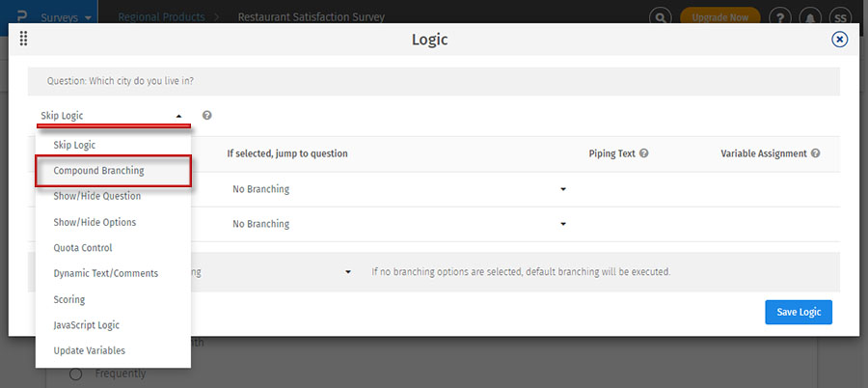Open the search icon in top bar
The width and height of the screenshot is (868, 388).
(660, 17)
